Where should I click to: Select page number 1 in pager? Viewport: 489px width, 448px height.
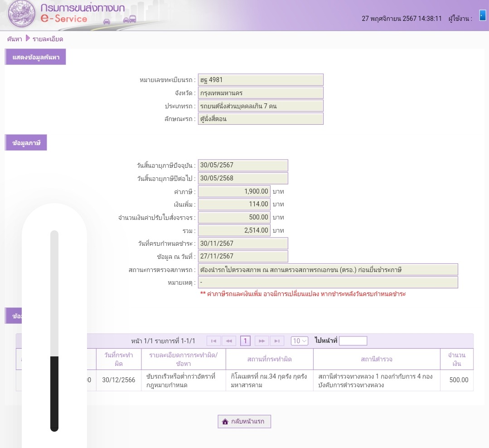pyautogui.click(x=246, y=341)
